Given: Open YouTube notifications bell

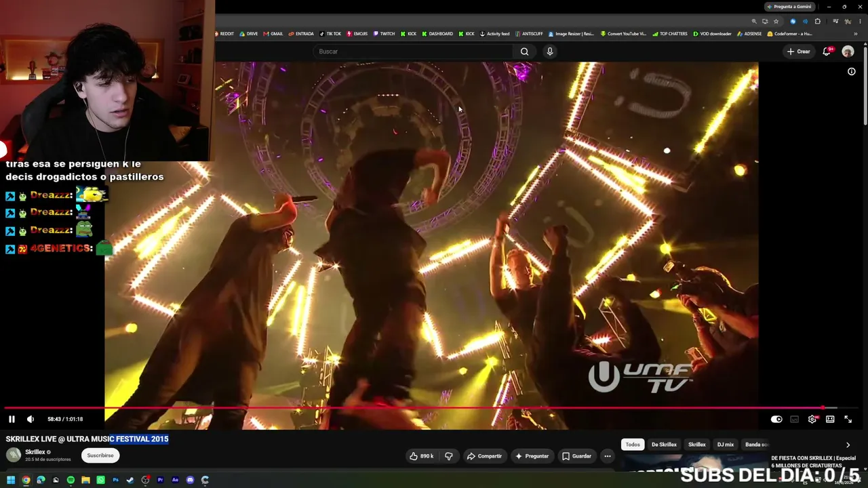Looking at the screenshot, I should coord(827,52).
